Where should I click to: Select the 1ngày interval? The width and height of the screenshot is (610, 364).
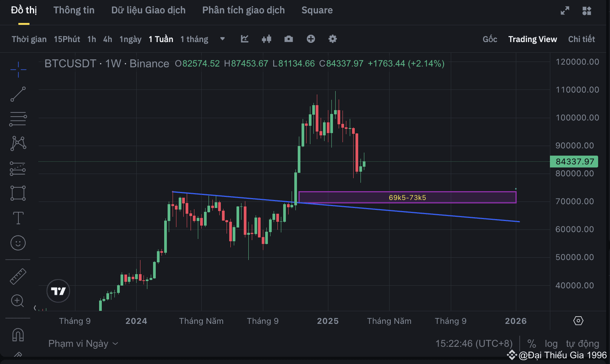click(x=130, y=39)
